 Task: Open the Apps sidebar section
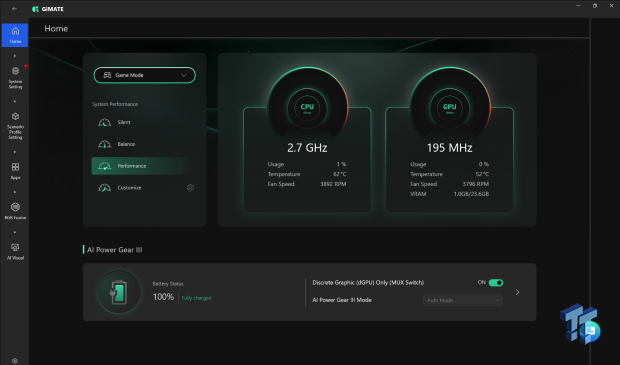coord(15,171)
